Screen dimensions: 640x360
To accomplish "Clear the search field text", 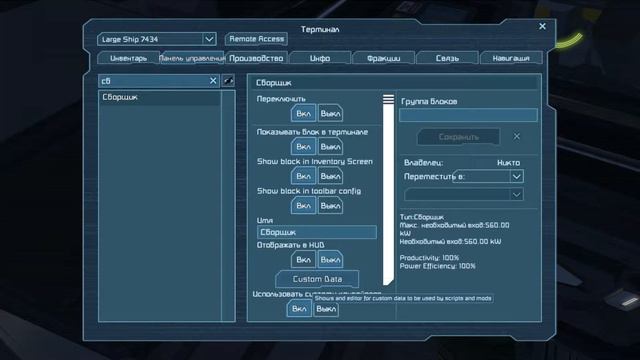I will [x=213, y=81].
